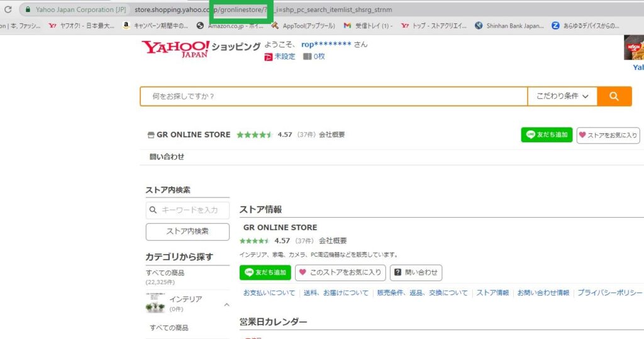Open the お支払いについて link
This screenshot has height=339, width=644.
[269, 293]
